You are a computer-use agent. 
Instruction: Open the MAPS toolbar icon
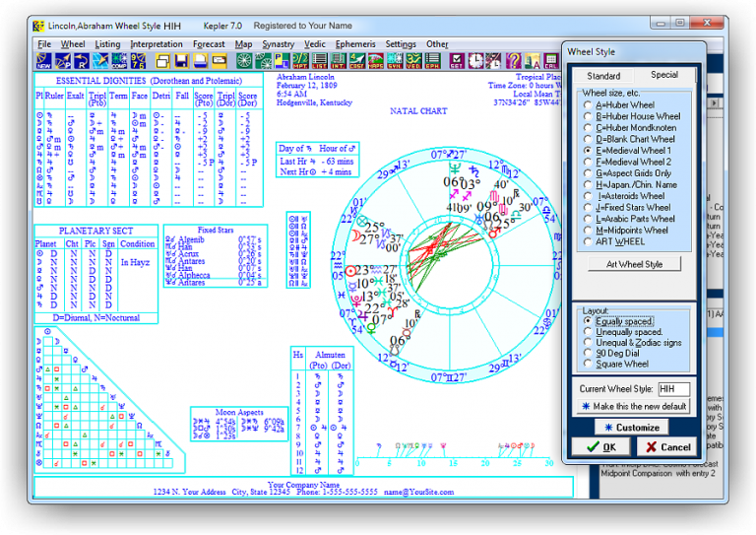coord(375,61)
